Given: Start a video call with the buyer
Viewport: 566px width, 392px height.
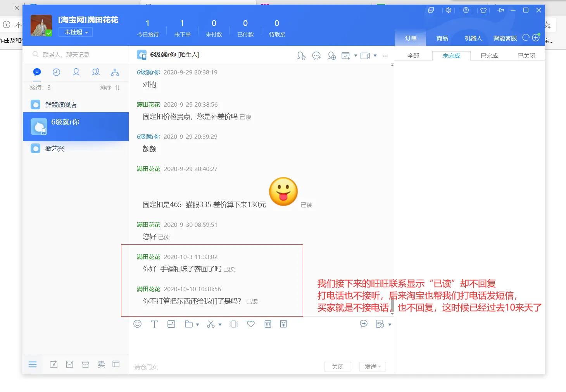Looking at the screenshot, I should (365, 55).
